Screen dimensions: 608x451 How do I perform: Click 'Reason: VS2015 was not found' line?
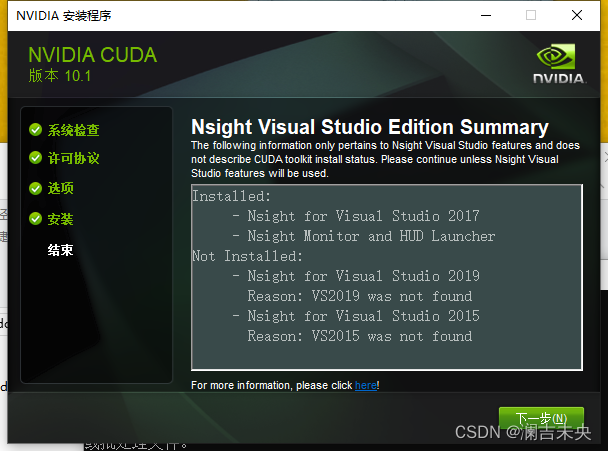coord(360,336)
